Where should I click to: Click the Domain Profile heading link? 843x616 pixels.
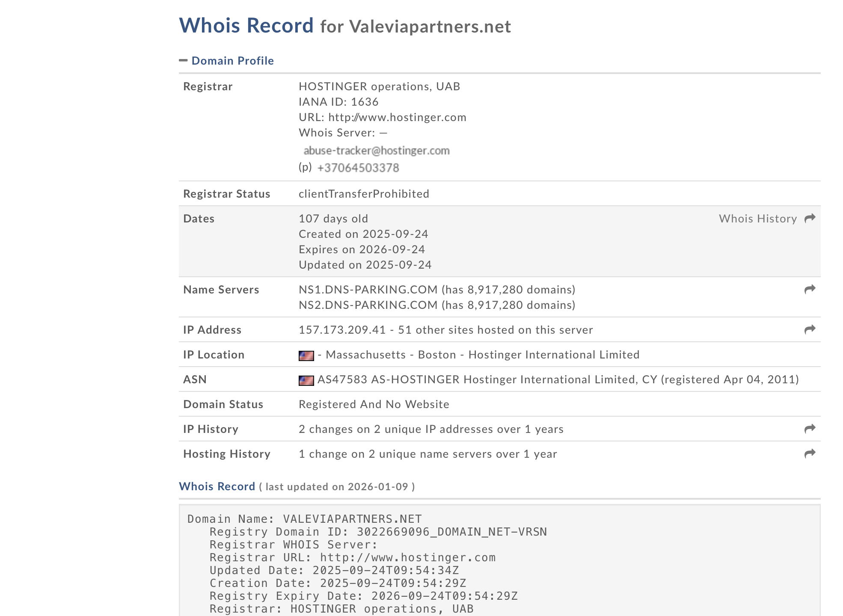(232, 61)
